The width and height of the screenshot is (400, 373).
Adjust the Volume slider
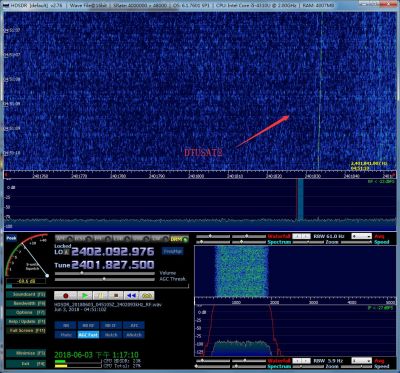point(105,273)
